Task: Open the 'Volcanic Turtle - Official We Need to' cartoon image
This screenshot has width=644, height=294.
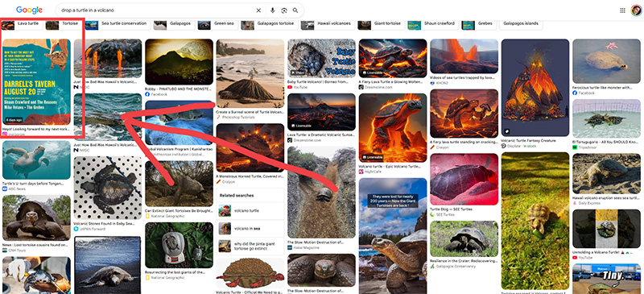Action: click(250, 272)
